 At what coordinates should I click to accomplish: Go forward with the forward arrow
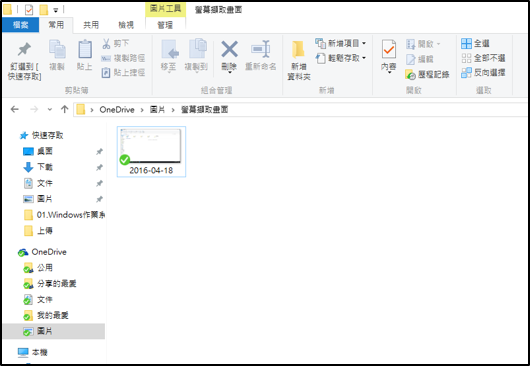click(x=34, y=109)
